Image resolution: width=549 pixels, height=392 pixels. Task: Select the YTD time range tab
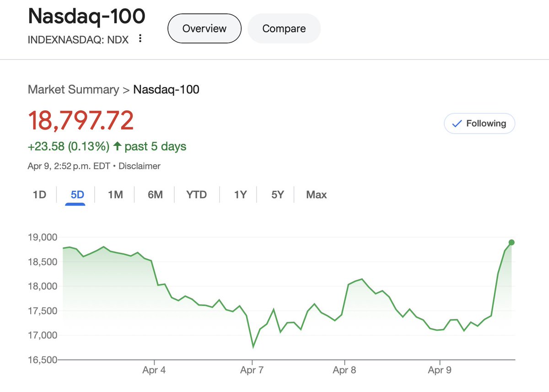pyautogui.click(x=196, y=195)
